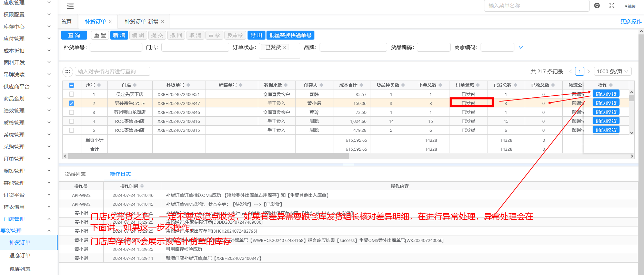Open the table column settings grid icon
The height and width of the screenshot is (275, 644).
pyautogui.click(x=68, y=72)
